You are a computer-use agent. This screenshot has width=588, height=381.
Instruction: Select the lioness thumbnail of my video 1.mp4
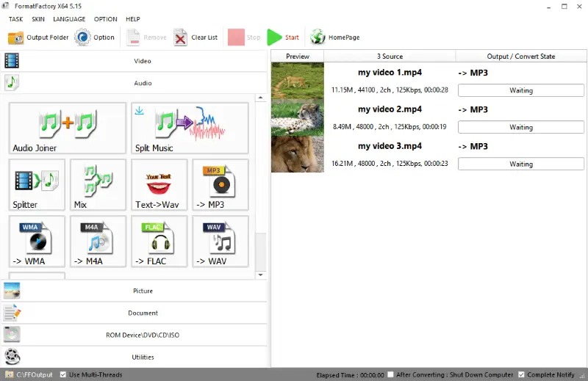[298, 81]
